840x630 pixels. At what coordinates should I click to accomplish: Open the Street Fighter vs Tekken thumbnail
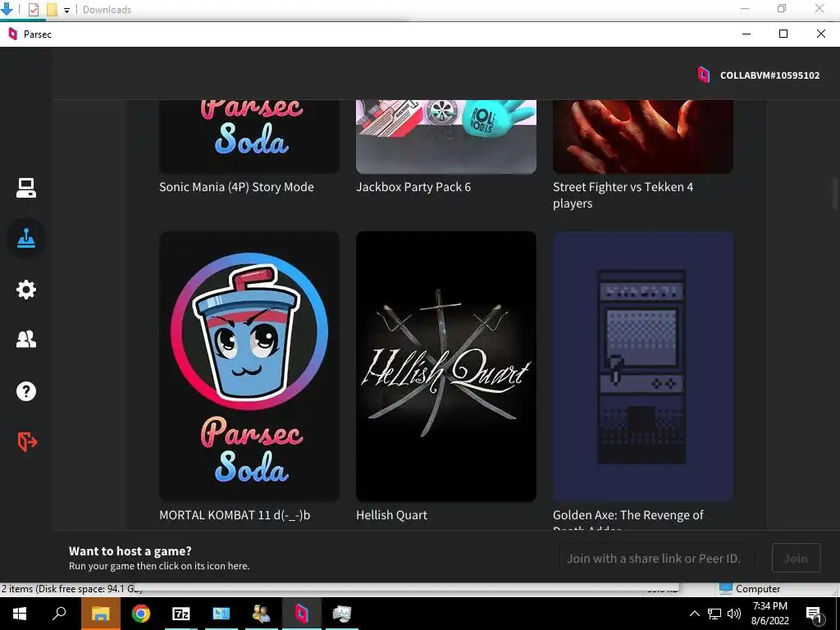pyautogui.click(x=643, y=137)
